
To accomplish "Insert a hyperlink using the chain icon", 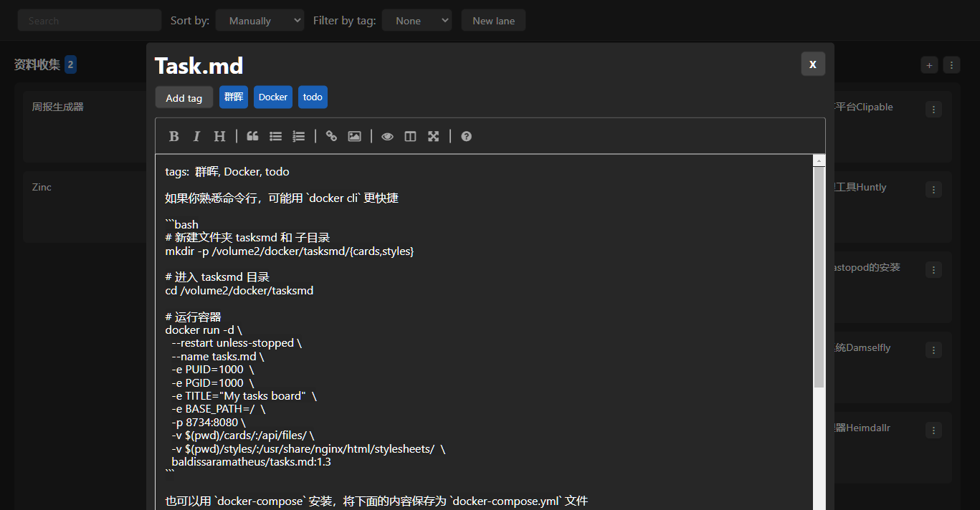I will click(330, 136).
